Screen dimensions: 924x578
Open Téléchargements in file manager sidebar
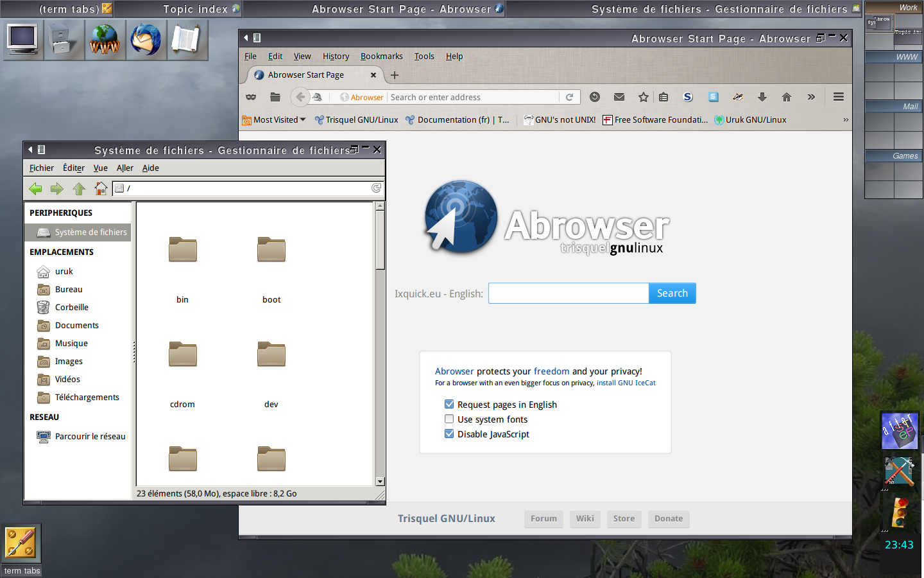[78, 398]
